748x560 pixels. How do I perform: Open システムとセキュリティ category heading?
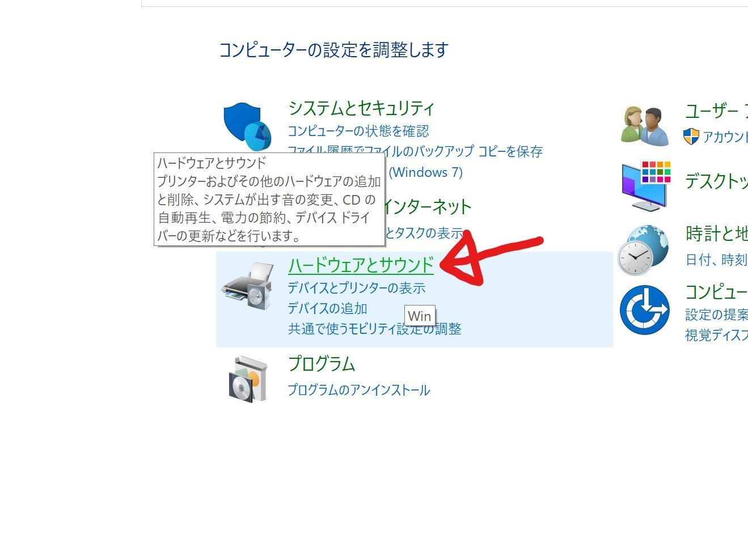point(361,108)
